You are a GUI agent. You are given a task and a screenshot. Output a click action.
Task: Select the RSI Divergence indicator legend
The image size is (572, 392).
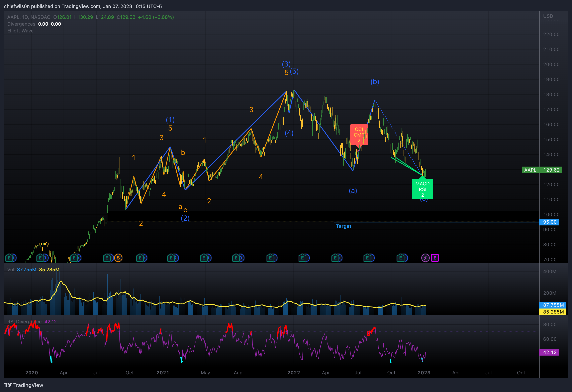[x=24, y=322]
